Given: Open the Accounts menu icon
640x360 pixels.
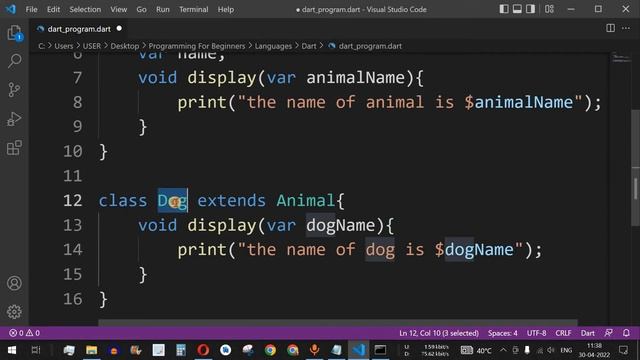Looking at the screenshot, I should pos(14,283).
